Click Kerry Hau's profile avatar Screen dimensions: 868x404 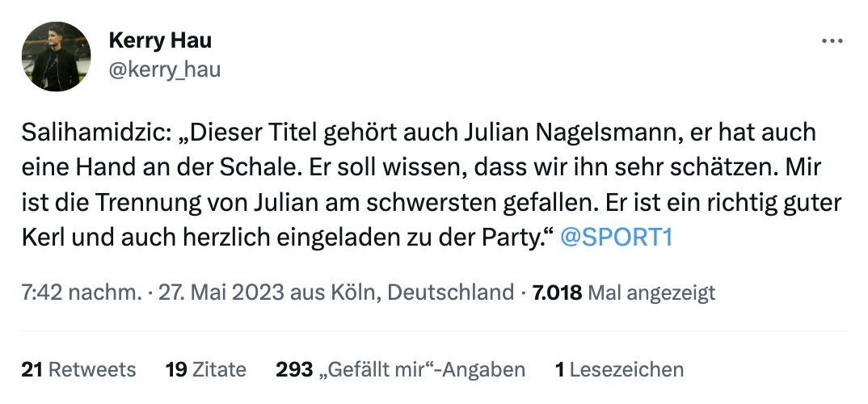pyautogui.click(x=56, y=57)
